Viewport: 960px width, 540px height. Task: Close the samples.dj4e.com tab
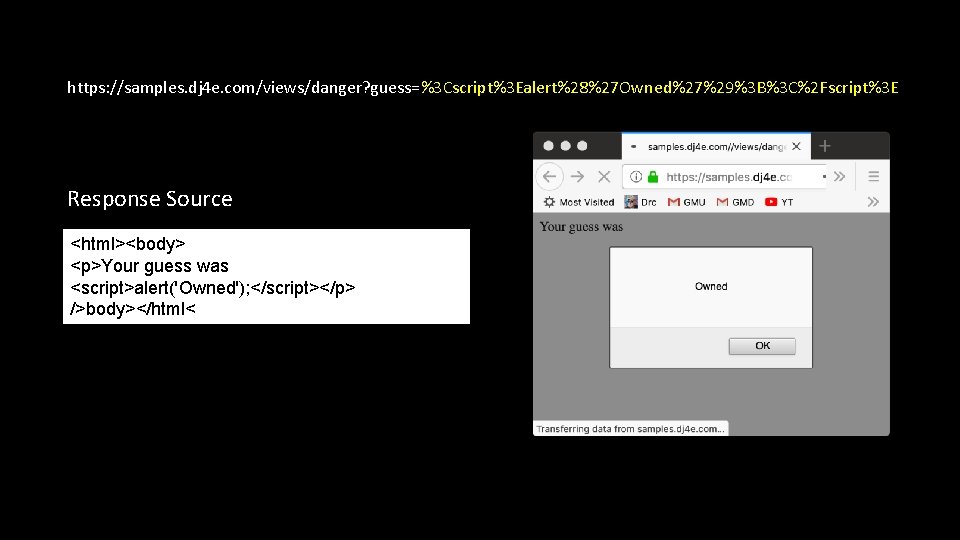click(796, 146)
